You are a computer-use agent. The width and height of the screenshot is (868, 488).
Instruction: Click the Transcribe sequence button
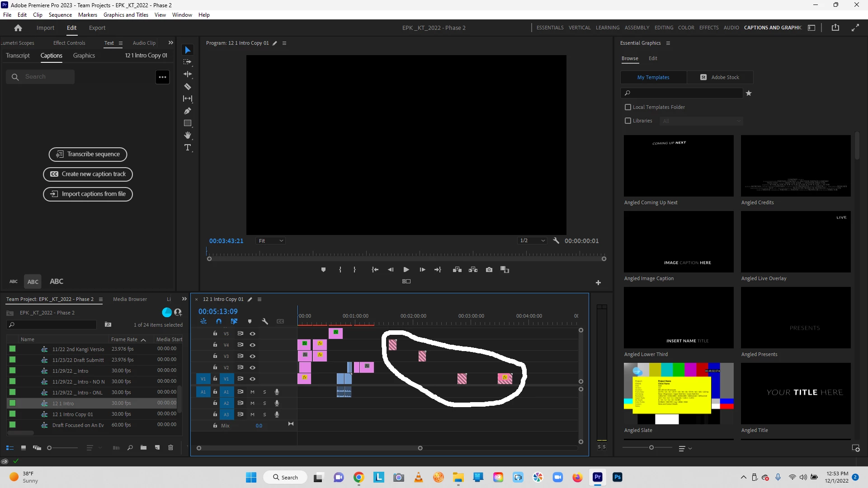(88, 155)
